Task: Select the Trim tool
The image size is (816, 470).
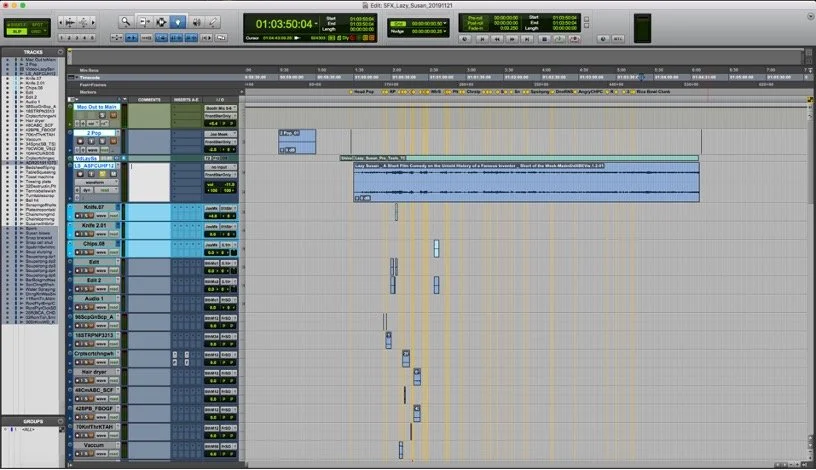Action: [x=145, y=22]
